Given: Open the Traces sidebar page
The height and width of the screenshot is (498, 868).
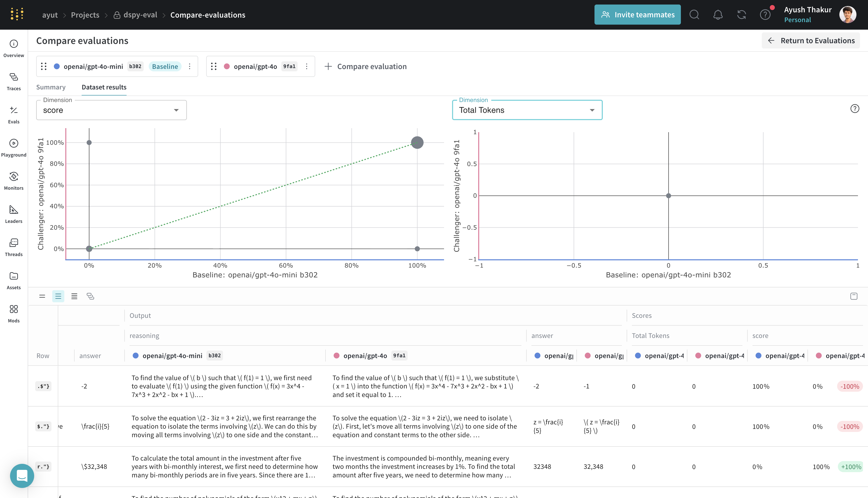Looking at the screenshot, I should [x=14, y=81].
